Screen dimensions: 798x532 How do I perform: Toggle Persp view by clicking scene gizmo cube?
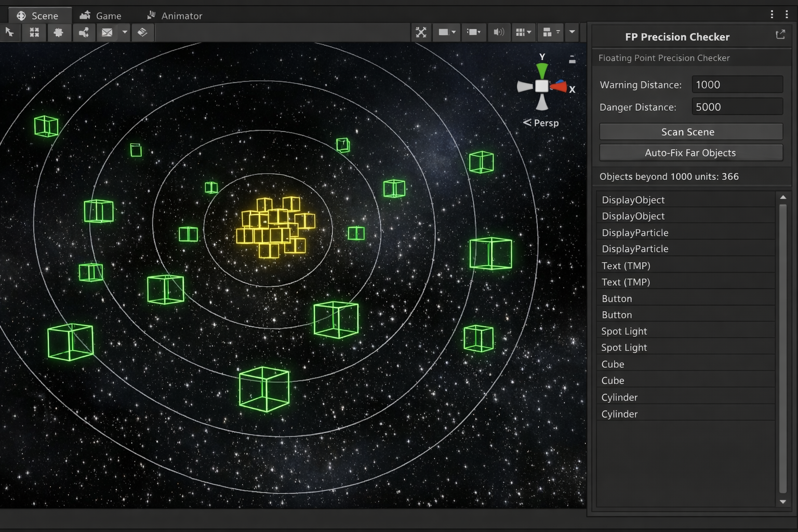point(542,85)
